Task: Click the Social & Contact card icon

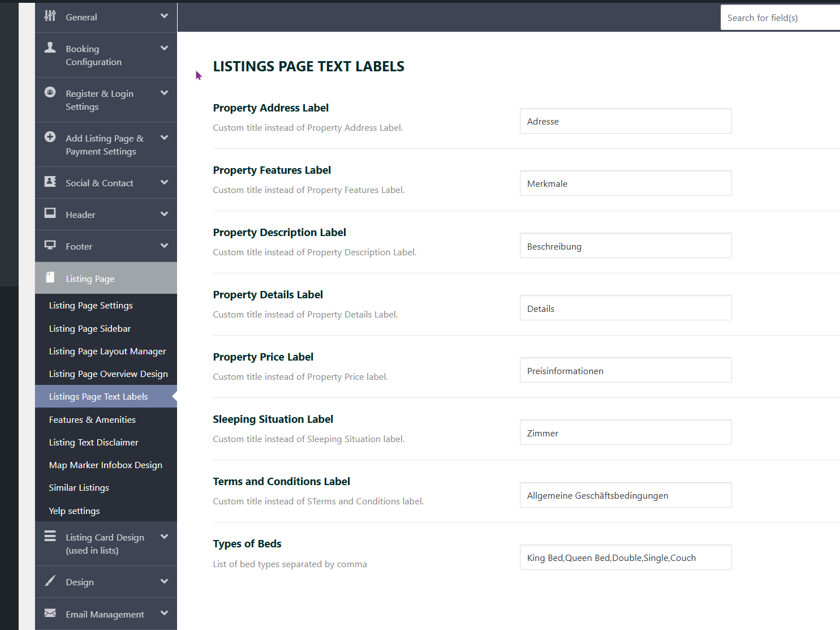Action: click(x=50, y=181)
